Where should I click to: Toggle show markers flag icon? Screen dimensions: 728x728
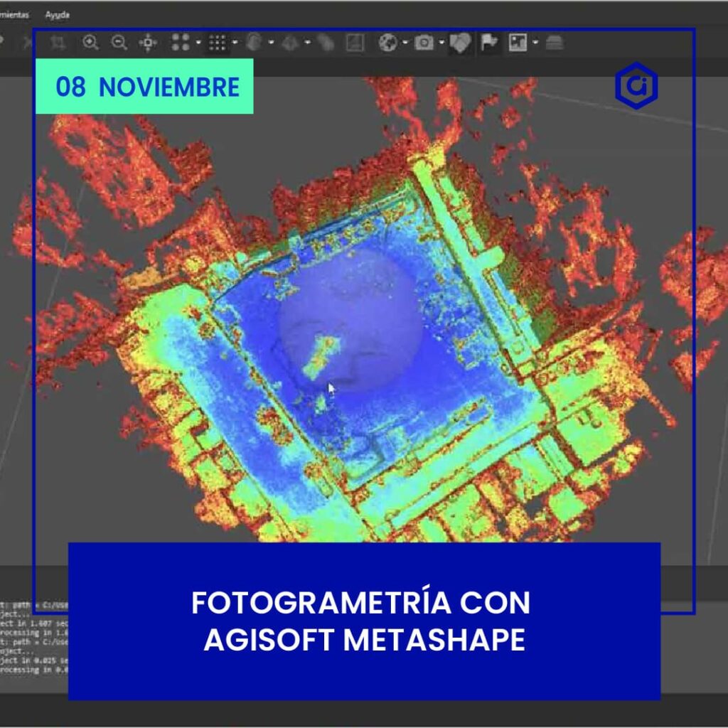tap(489, 43)
